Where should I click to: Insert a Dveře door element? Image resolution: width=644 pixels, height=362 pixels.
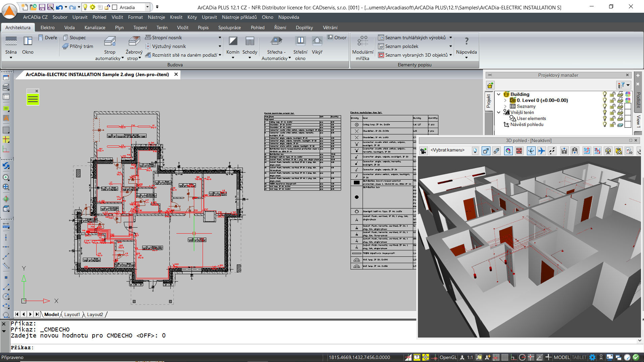point(48,38)
